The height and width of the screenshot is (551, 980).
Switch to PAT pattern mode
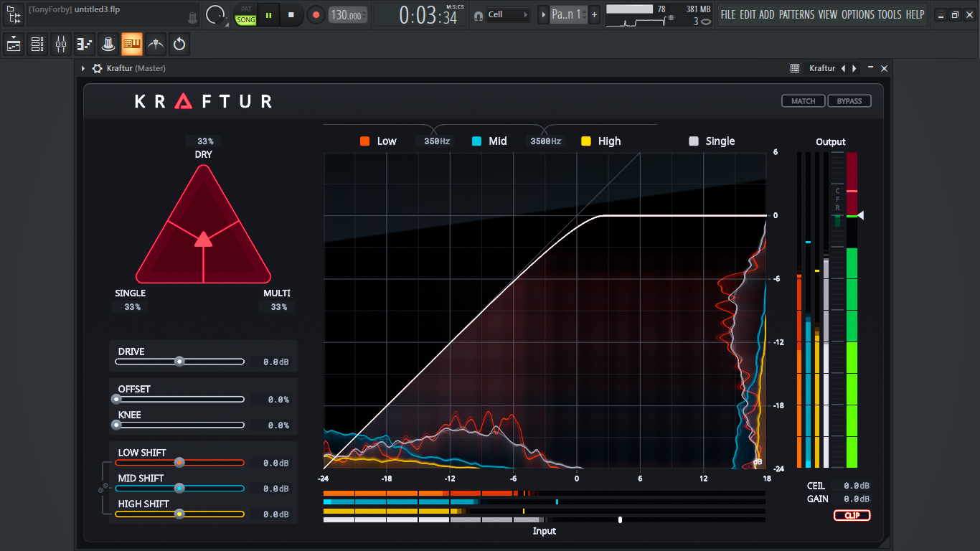click(246, 9)
